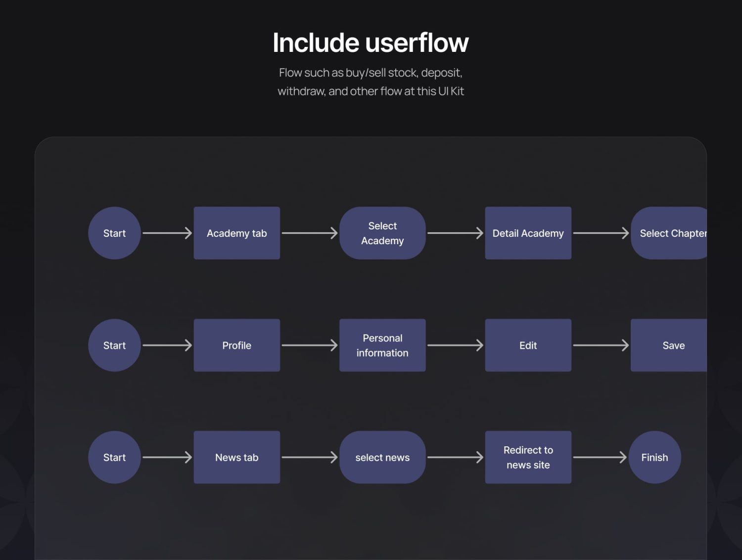742x560 pixels.
Task: Click the Personal information box
Action: [382, 345]
